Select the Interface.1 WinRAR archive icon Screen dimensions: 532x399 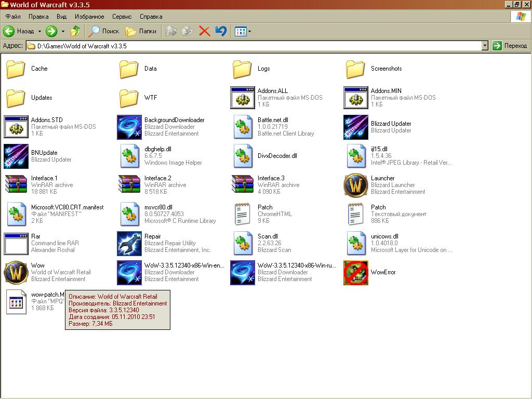click(x=16, y=184)
